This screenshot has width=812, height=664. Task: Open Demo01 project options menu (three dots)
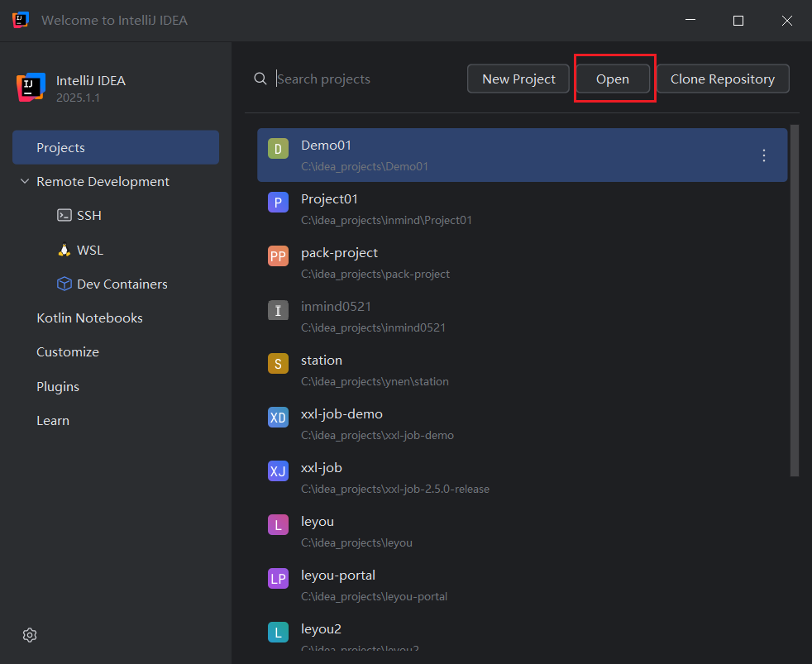(x=764, y=155)
